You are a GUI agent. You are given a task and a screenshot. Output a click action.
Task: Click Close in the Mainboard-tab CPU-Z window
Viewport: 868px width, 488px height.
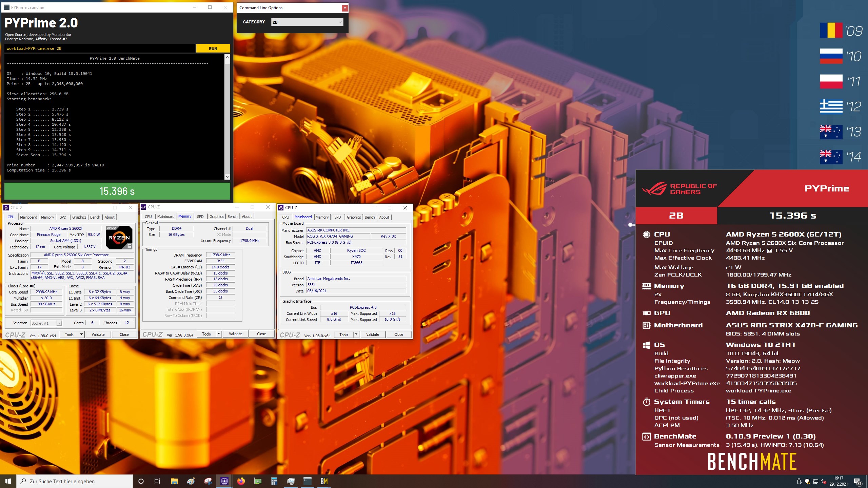[399, 334]
